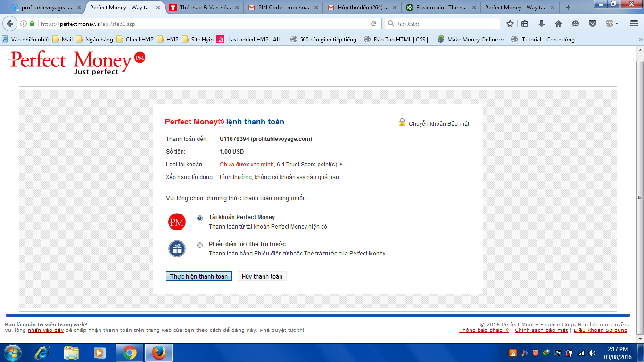
Task: Switch to last Perfect Money tab
Action: [x=521, y=8]
